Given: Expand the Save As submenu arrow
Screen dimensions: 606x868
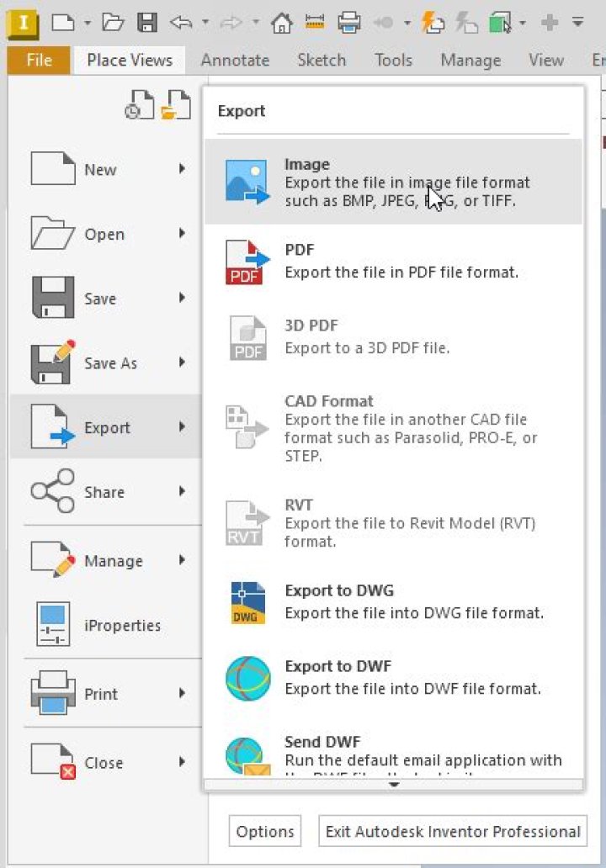Looking at the screenshot, I should [182, 363].
